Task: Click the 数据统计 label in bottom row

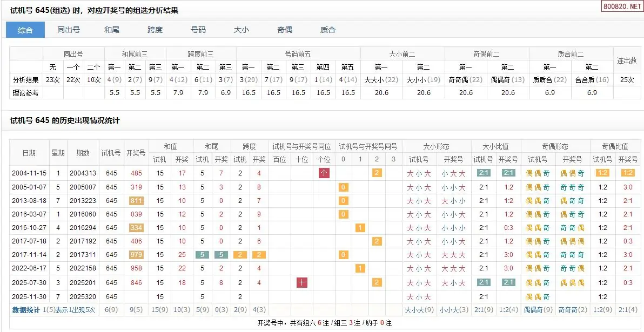Action: pos(26,310)
